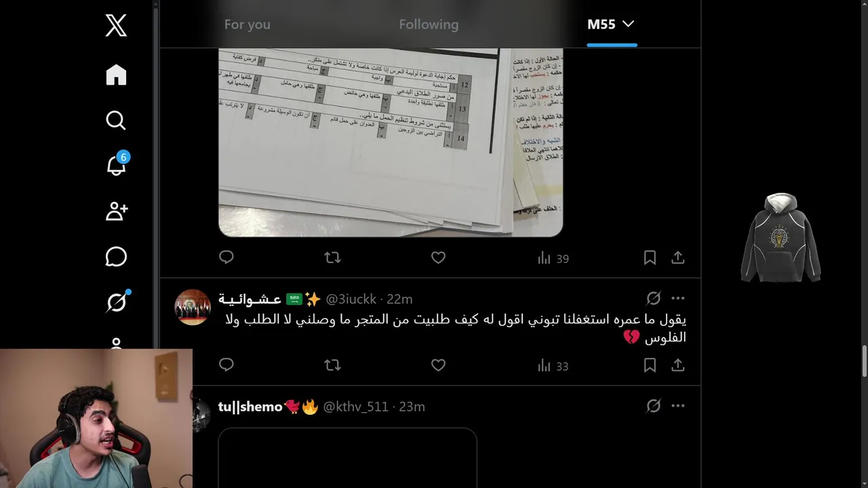Click the page scrollbar thumb
This screenshot has height=488, width=868.
coord(864,361)
